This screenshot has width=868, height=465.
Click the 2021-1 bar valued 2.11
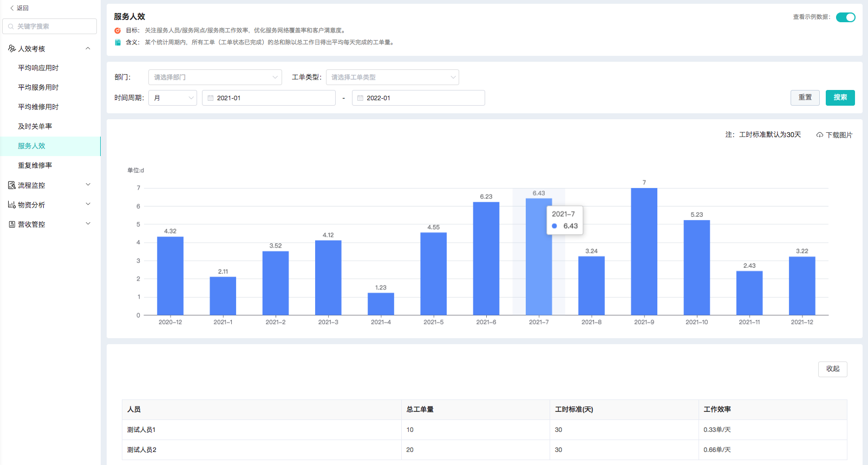pos(223,296)
